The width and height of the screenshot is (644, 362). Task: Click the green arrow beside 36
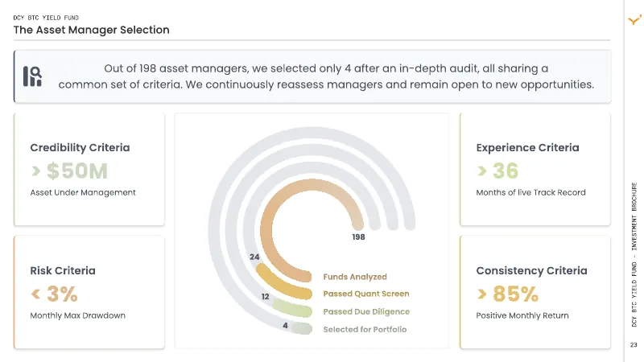click(x=481, y=171)
